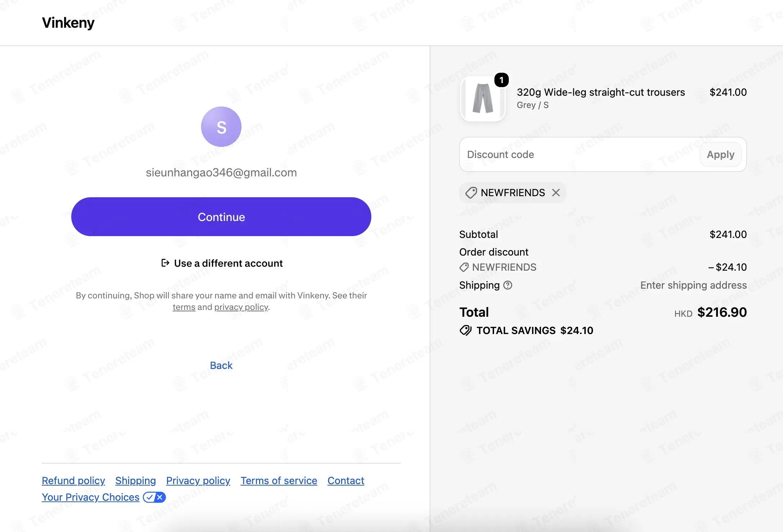Image resolution: width=783 pixels, height=532 pixels.
Task: Open the Shop terms link
Action: 184,307
